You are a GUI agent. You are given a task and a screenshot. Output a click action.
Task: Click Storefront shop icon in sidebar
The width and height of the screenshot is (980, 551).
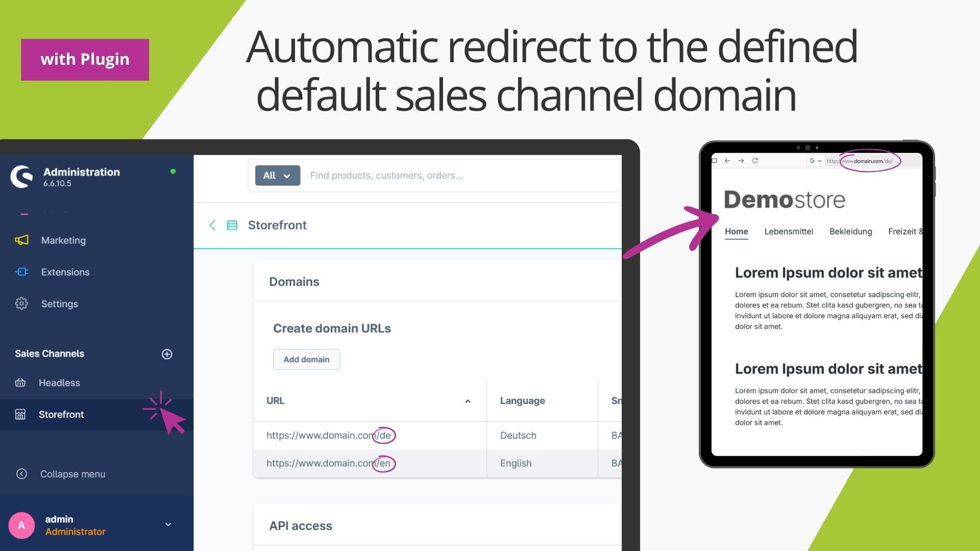pos(20,414)
